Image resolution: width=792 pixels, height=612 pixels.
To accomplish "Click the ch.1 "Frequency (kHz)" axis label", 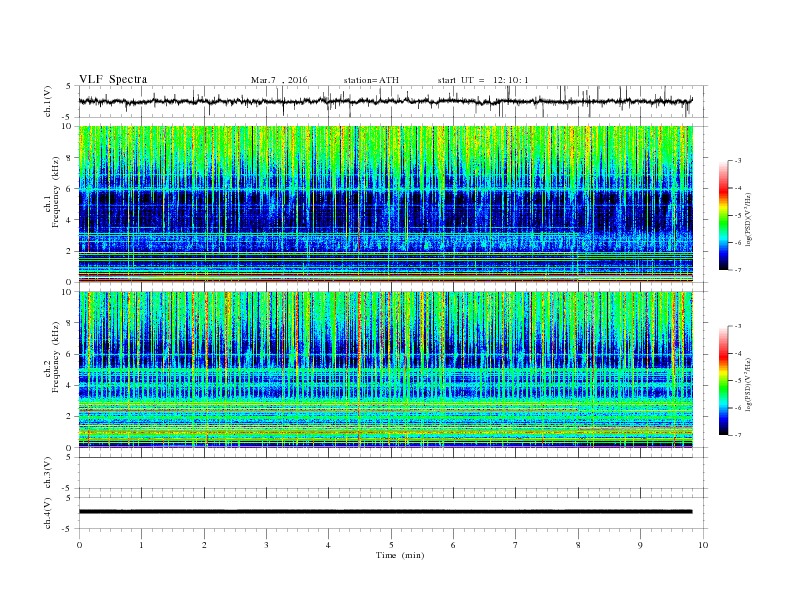I will [x=56, y=192].
